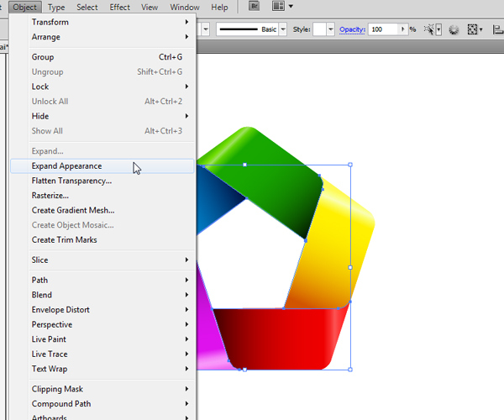Choose Rasterize... from the menu
Screen dimensions: 504x420
(x=102, y=196)
